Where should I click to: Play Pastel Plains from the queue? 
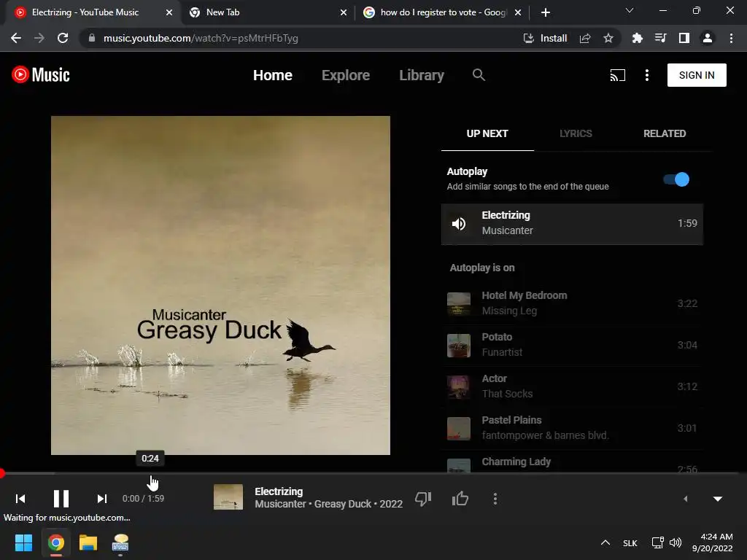[x=572, y=427]
